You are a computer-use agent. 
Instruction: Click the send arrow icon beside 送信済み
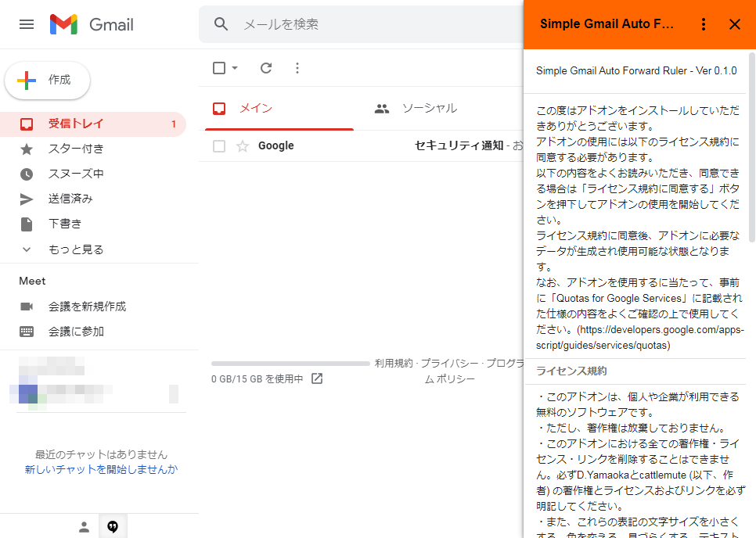[x=27, y=199]
